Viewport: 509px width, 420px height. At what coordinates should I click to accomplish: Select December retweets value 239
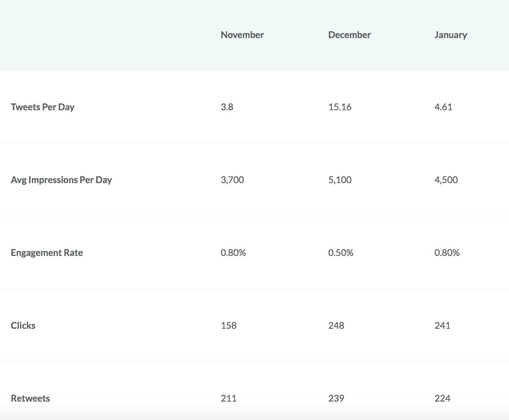(x=336, y=398)
